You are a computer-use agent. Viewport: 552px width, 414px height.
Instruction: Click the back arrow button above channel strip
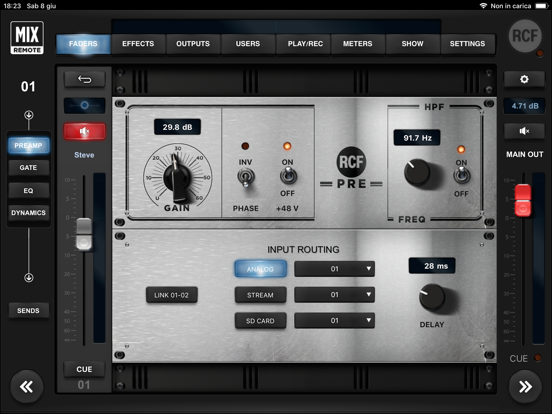[84, 80]
